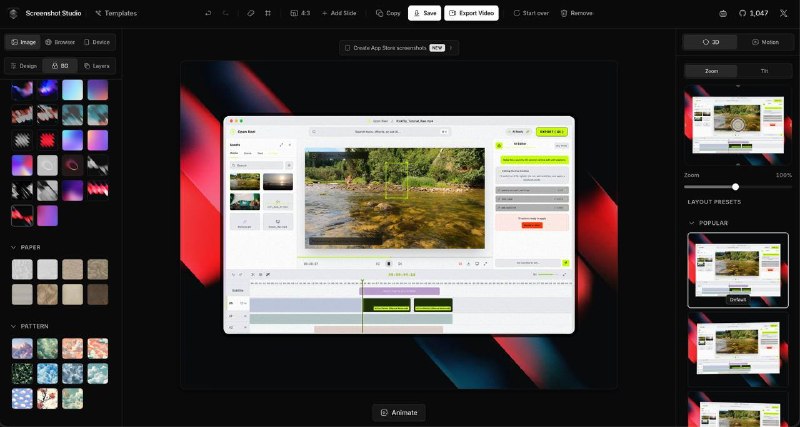Choose the dark brown paper texture
800x427 pixels.
coord(98,294)
